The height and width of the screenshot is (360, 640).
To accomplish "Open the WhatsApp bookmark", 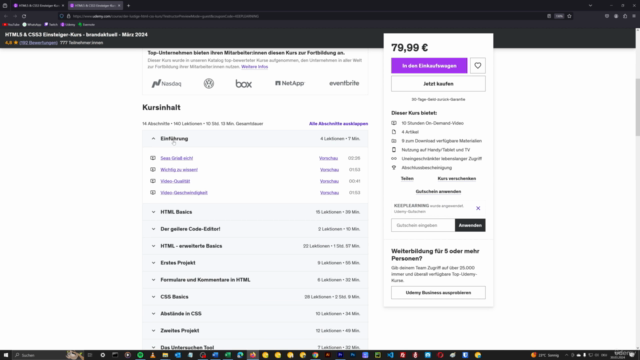I will click(32, 25).
